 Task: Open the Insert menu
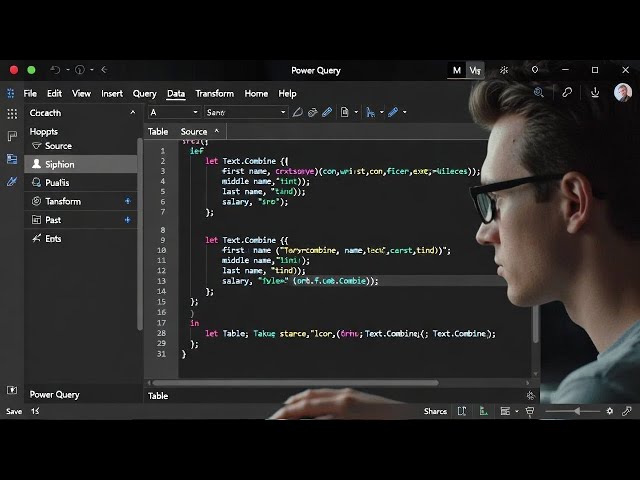[112, 93]
